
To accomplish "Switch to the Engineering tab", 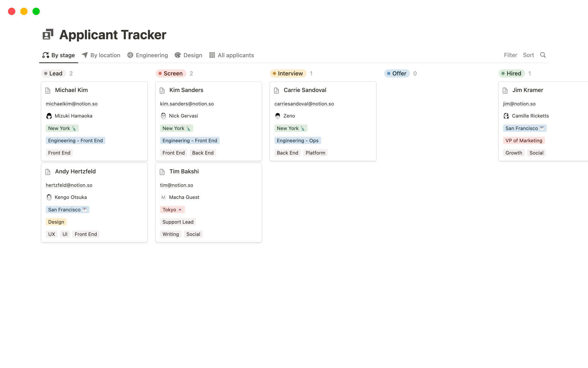I will (x=151, y=55).
